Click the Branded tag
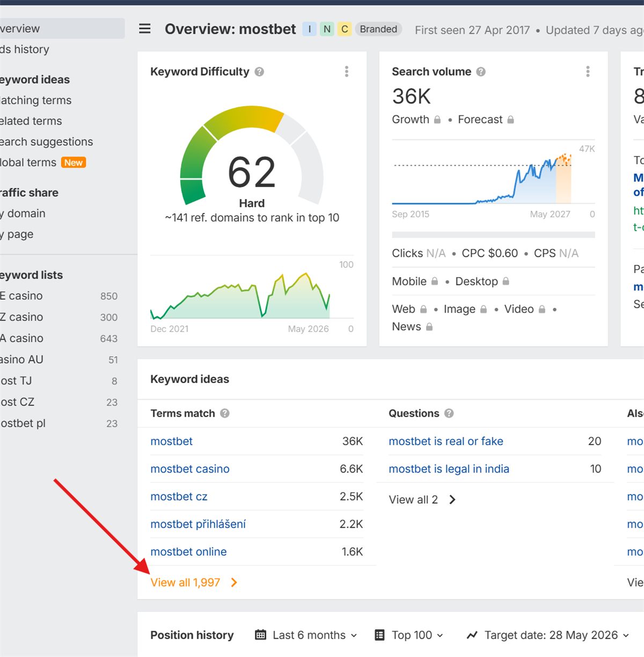Viewport: 644px width, 657px height. pos(378,29)
